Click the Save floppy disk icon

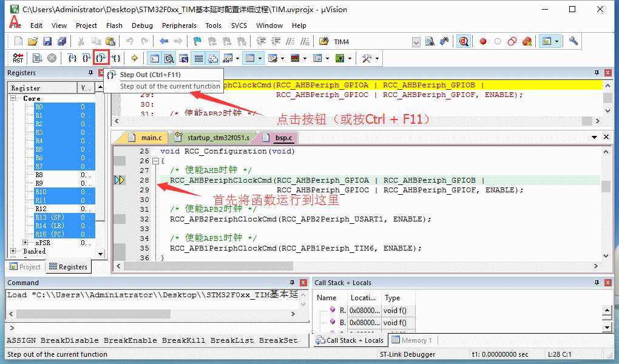coord(47,41)
